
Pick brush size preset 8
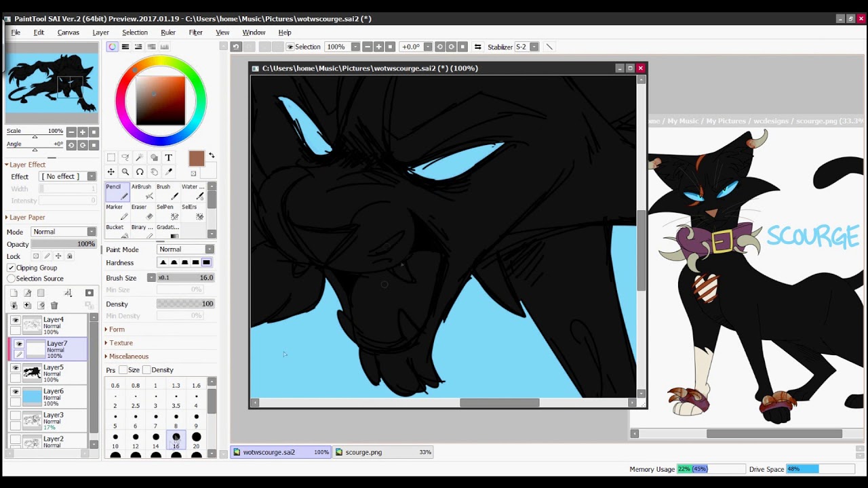[x=176, y=420]
